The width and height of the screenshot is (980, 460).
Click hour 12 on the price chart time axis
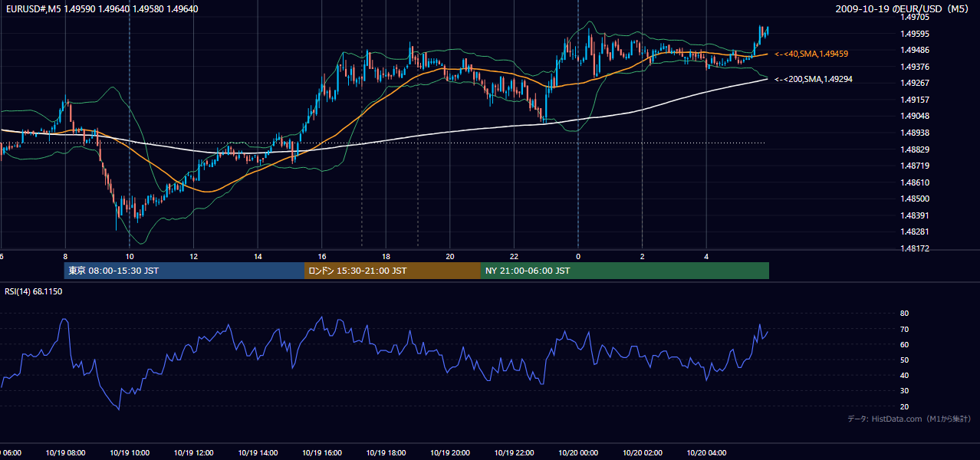[194, 256]
